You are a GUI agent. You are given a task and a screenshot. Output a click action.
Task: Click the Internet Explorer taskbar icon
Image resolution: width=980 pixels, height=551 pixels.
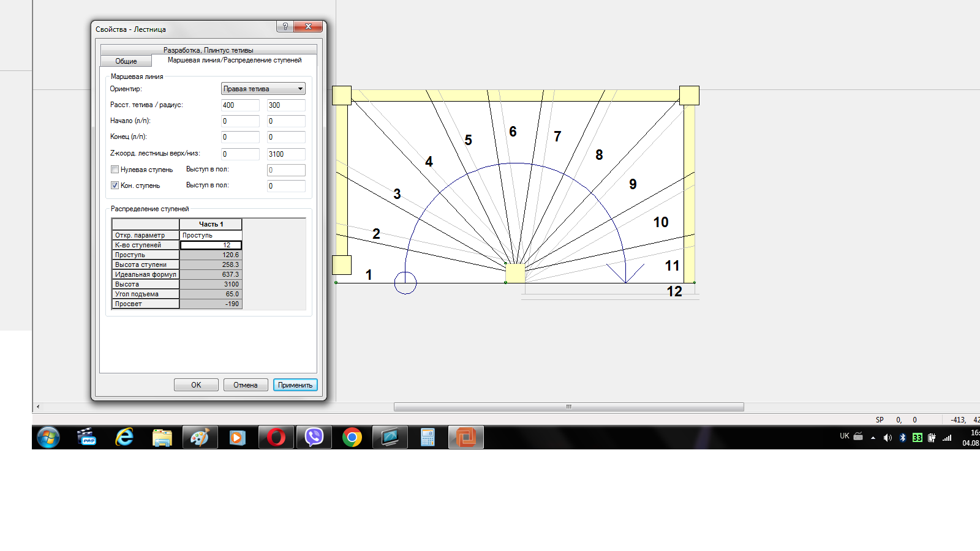(124, 437)
